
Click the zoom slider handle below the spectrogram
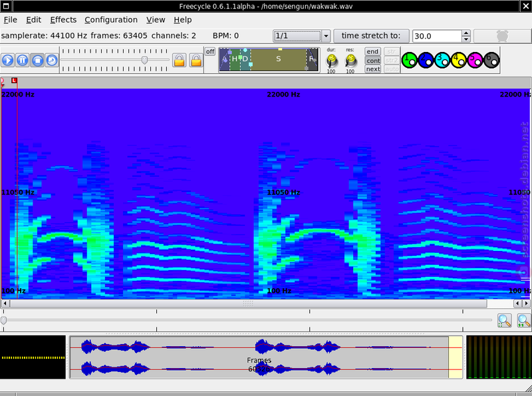(3, 320)
